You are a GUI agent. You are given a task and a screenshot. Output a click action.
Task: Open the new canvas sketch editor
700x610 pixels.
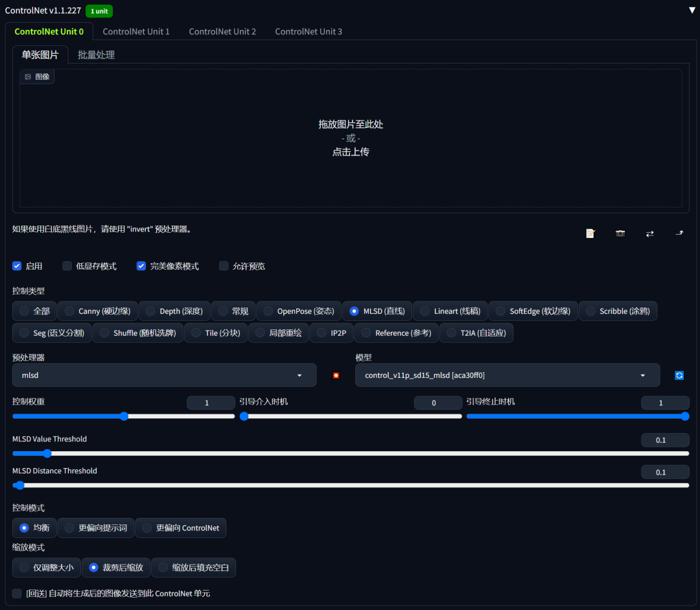pyautogui.click(x=590, y=233)
